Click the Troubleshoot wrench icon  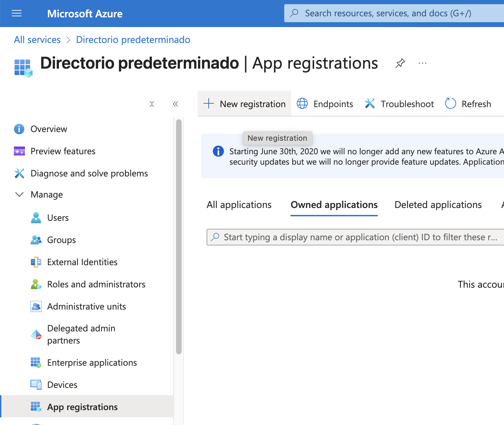tap(370, 103)
